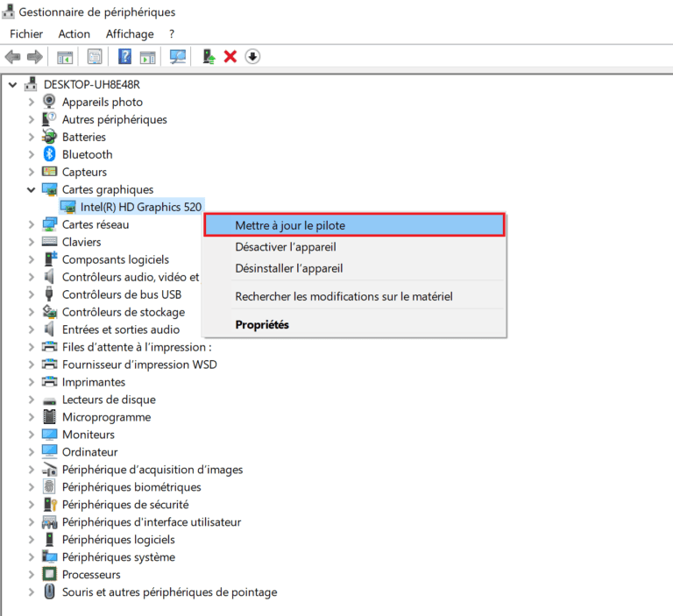Open the Affichage menu
The image size is (673, 616).
130,34
